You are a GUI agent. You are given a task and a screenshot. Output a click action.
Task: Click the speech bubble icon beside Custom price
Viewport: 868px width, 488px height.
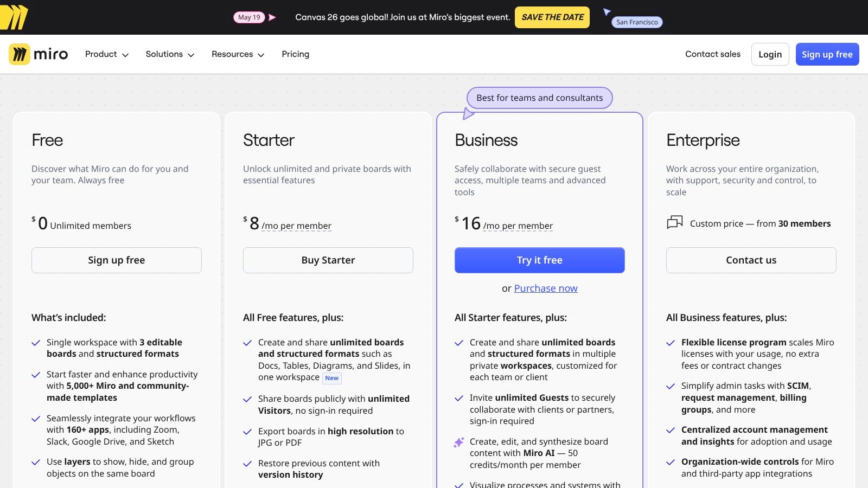674,223
